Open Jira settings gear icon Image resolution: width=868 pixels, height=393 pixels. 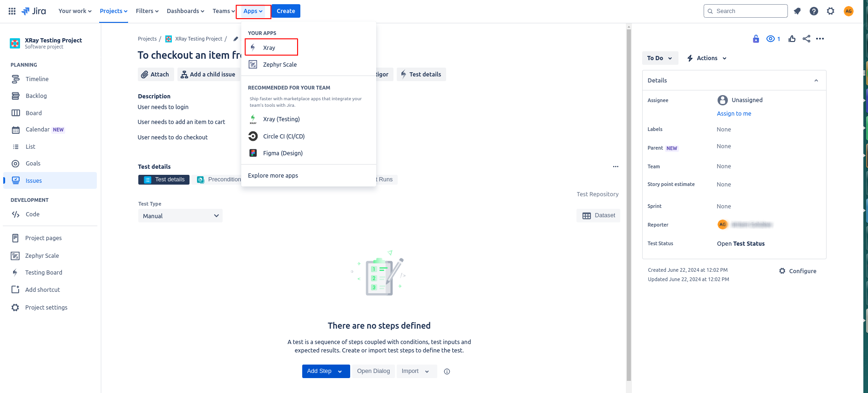(830, 11)
